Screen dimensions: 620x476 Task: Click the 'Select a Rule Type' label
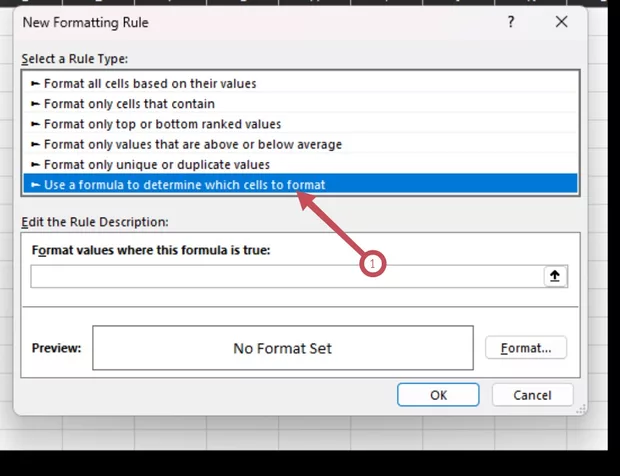[x=74, y=59]
